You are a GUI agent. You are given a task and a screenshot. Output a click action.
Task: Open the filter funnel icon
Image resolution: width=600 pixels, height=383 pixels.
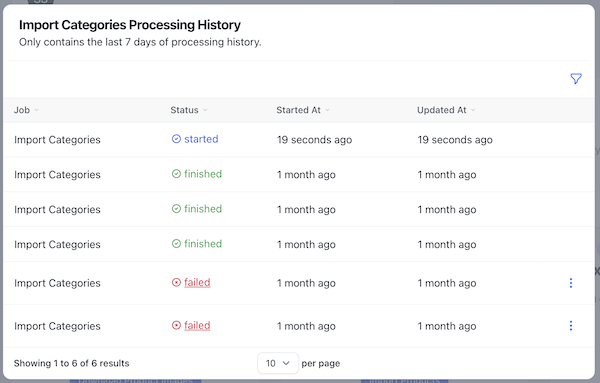(x=576, y=79)
